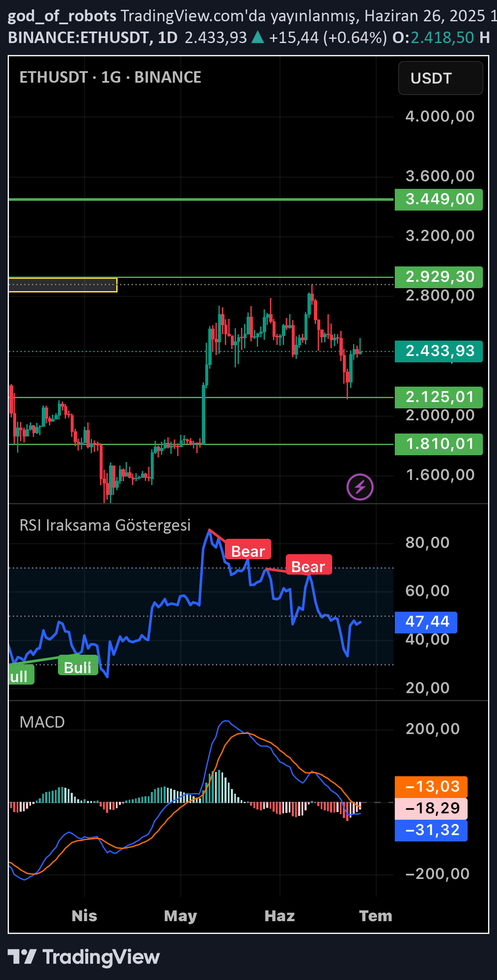Image resolution: width=497 pixels, height=980 pixels.
Task: Select the yellow-outlined rectangle drawing
Action: pyautogui.click(x=63, y=285)
